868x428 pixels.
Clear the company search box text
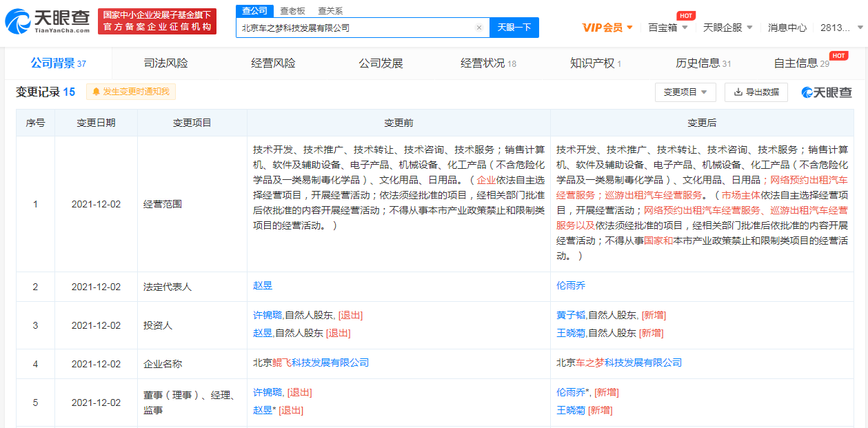tap(479, 28)
